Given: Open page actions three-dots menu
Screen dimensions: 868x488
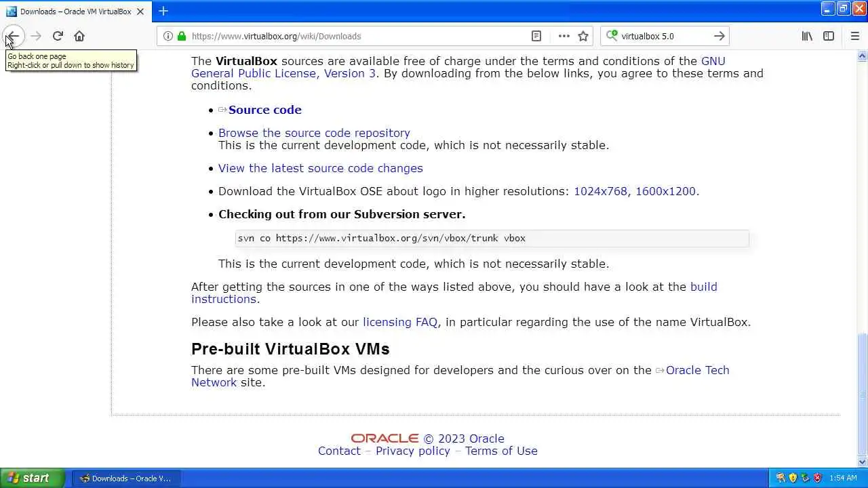Looking at the screenshot, I should pos(564,36).
